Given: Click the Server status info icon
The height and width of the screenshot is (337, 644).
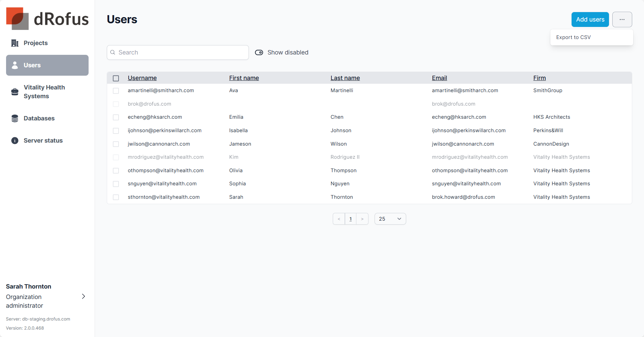Looking at the screenshot, I should [x=15, y=141].
